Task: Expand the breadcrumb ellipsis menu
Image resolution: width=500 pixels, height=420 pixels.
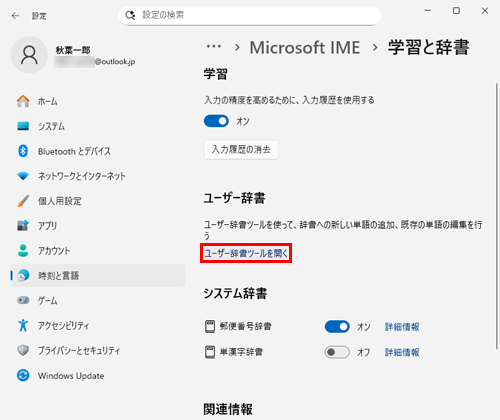Action: [214, 47]
